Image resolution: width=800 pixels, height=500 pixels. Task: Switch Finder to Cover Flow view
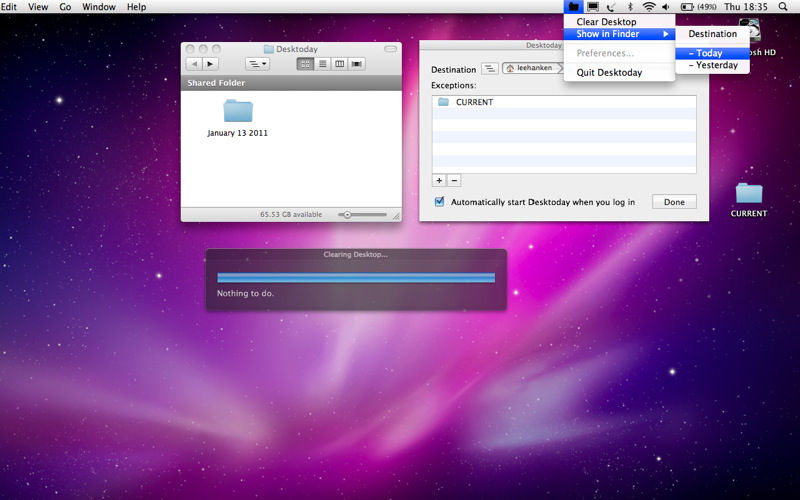tap(357, 64)
